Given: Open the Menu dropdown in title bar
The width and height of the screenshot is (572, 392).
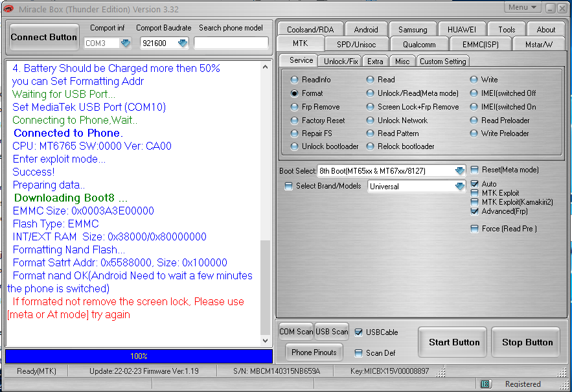Looking at the screenshot, I should 522,7.
